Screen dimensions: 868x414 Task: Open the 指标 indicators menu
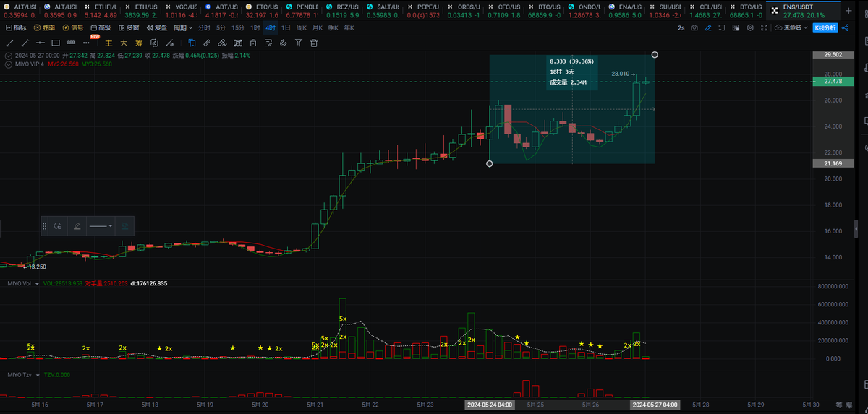coord(17,27)
